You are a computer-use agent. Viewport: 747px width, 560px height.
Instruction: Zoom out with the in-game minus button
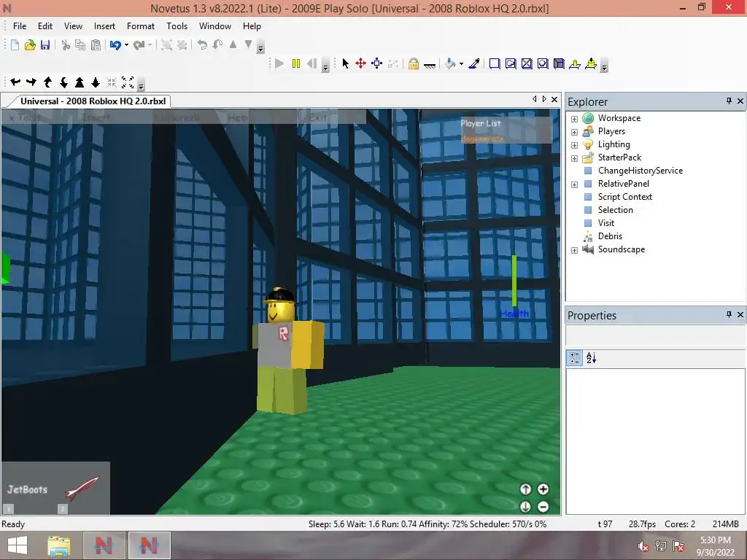[x=543, y=507]
